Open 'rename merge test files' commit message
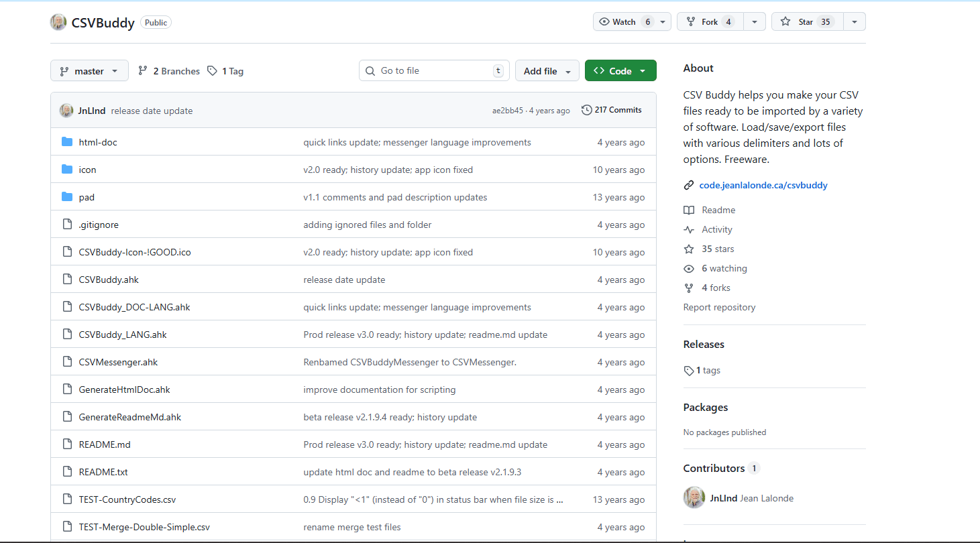 [x=352, y=527]
